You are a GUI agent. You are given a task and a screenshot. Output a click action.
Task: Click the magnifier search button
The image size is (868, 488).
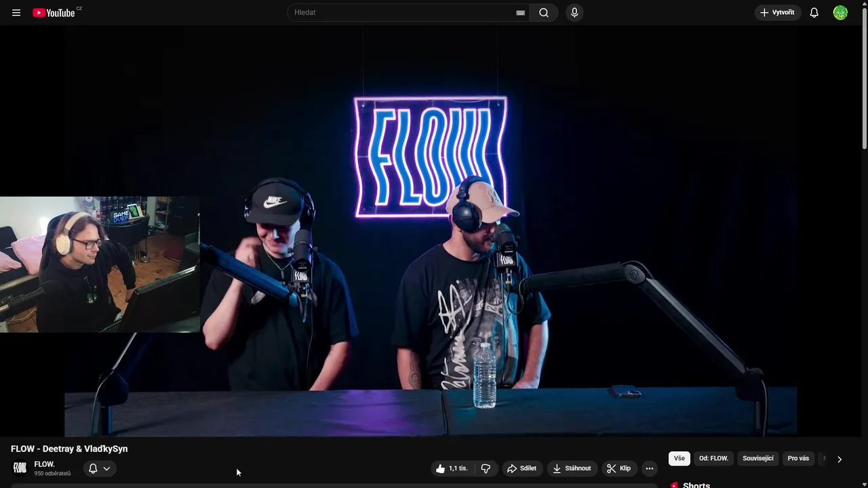[x=544, y=12]
